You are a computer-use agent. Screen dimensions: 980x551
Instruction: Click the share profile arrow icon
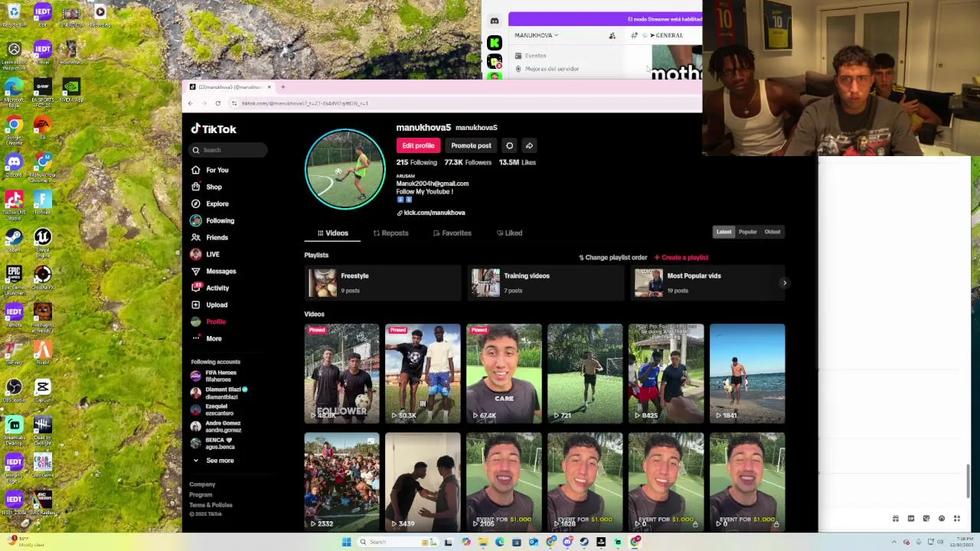529,145
